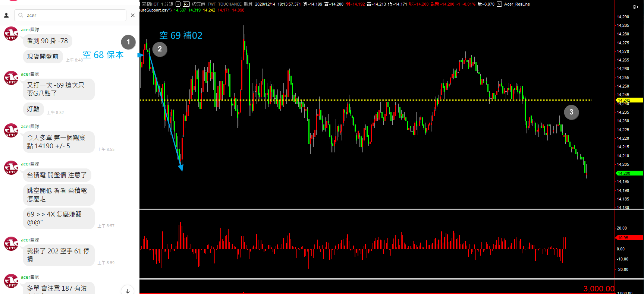Click the R restore button in chart header

click(x=186, y=4)
